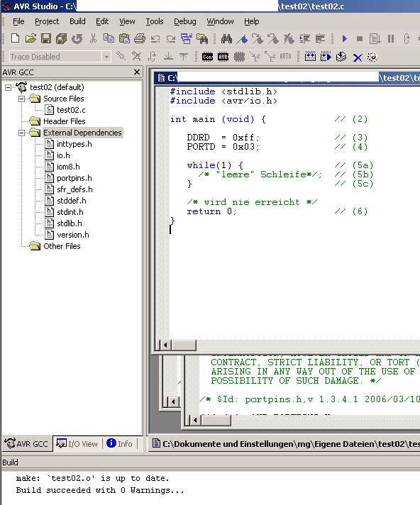
Task: Open the File menu
Action: [x=18, y=21]
